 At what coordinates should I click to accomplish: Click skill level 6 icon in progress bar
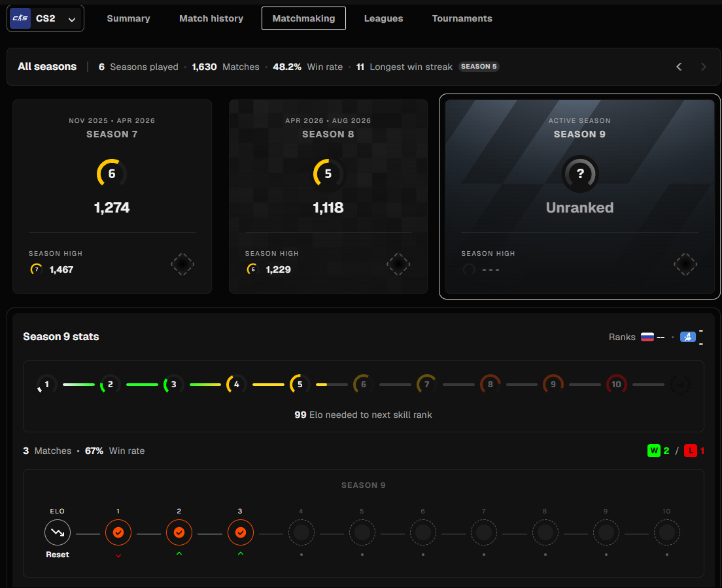tap(364, 385)
